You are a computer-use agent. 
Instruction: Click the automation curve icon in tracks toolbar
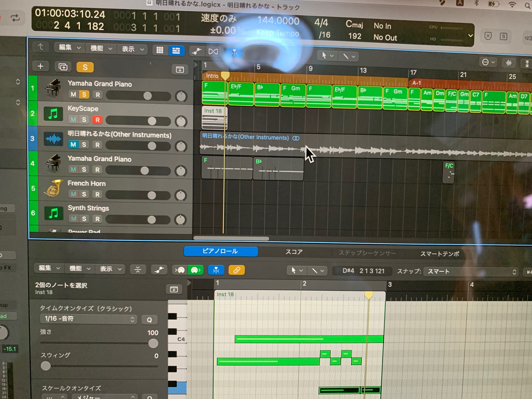196,51
